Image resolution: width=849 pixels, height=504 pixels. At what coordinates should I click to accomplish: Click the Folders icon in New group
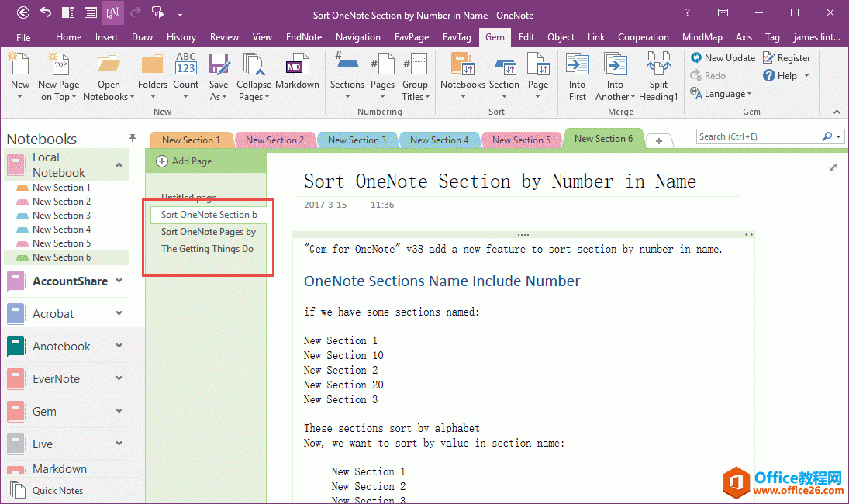tap(152, 64)
